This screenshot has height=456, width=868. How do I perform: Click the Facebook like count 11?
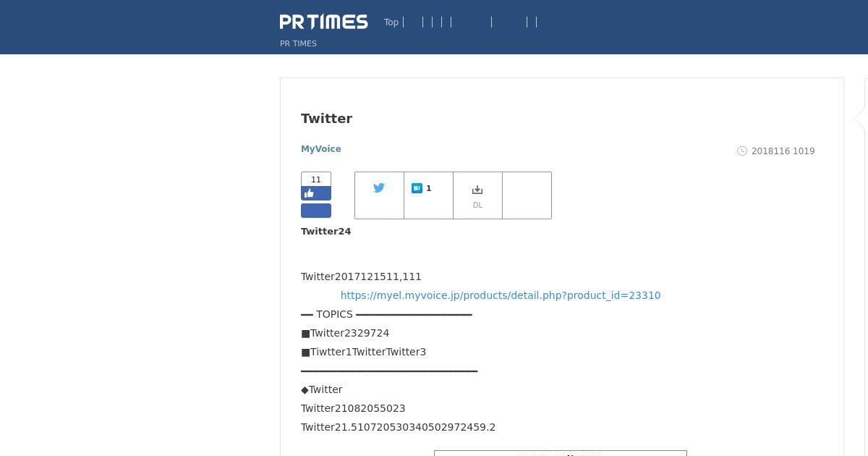pos(316,180)
